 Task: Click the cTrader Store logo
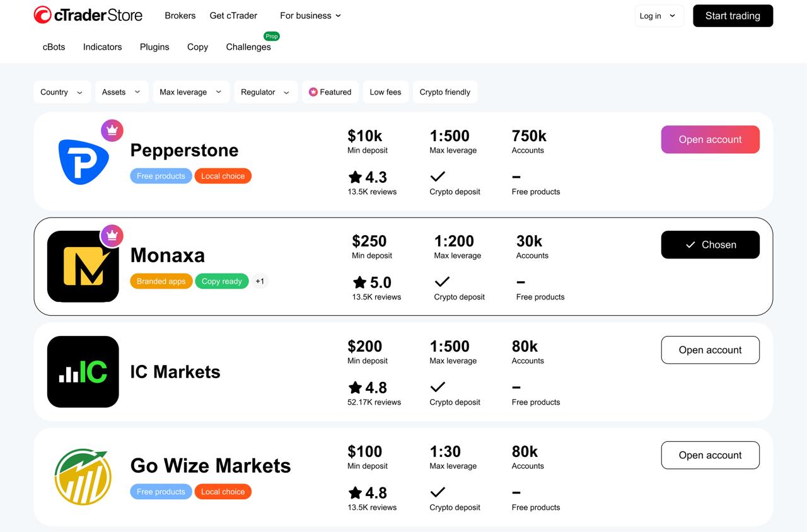88,15
